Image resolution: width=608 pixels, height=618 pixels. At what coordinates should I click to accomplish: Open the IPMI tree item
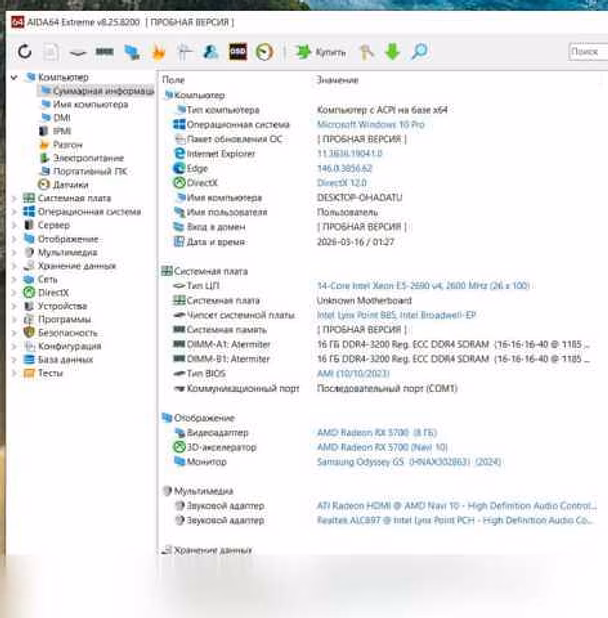click(55, 131)
